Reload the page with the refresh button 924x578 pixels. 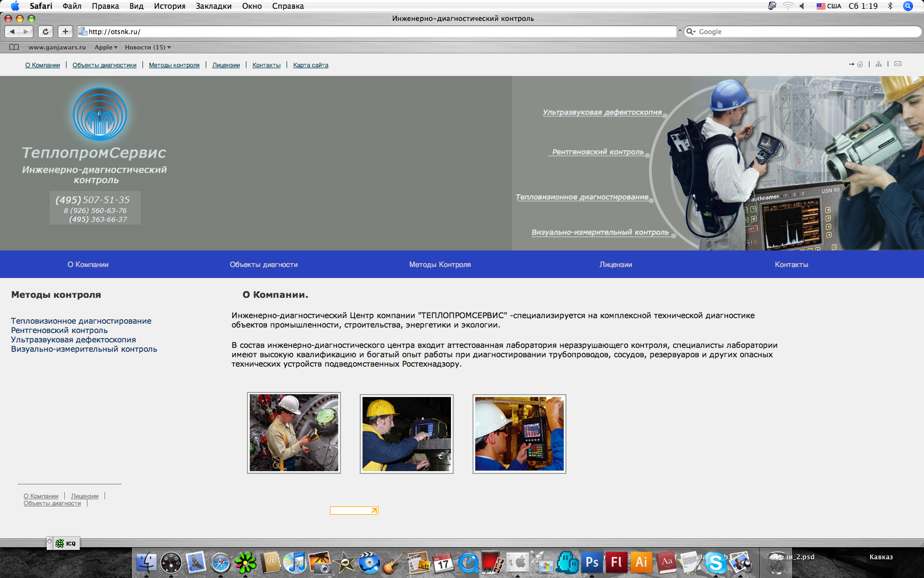click(x=46, y=31)
